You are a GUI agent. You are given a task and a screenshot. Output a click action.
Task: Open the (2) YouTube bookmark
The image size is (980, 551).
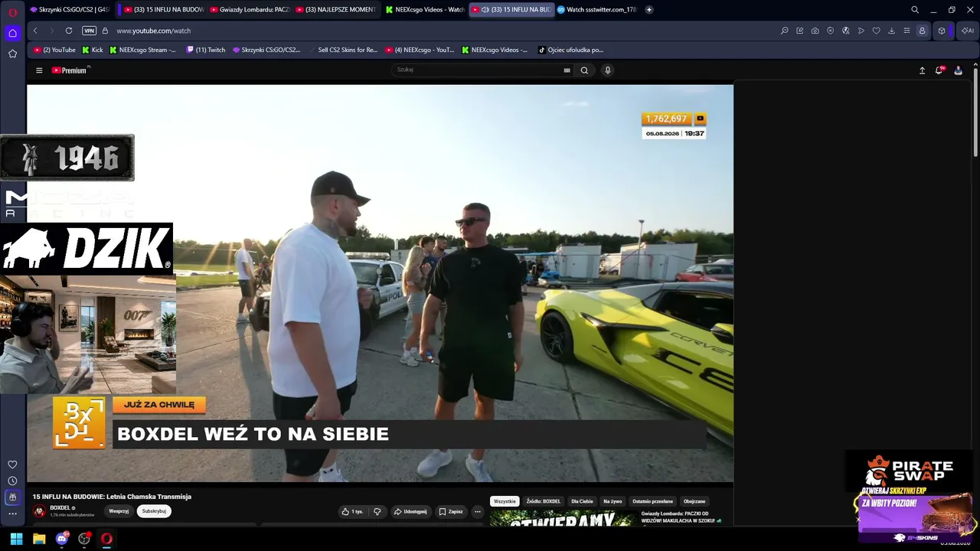[54, 50]
